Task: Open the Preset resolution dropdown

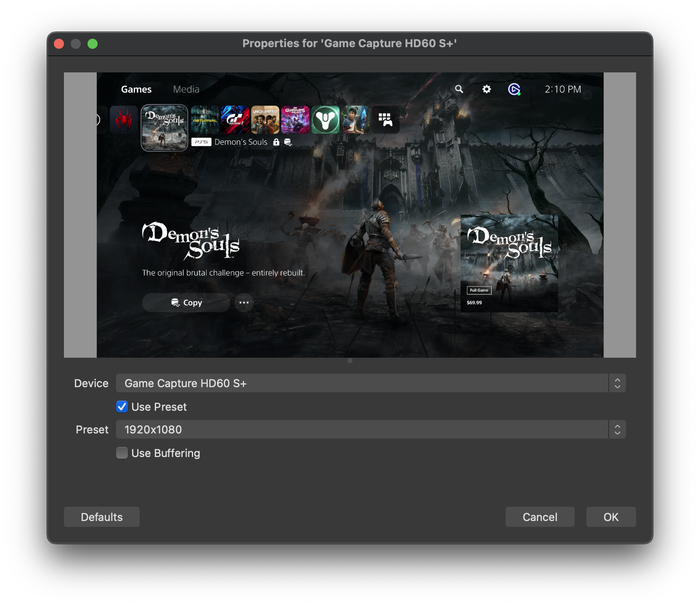Action: point(371,429)
